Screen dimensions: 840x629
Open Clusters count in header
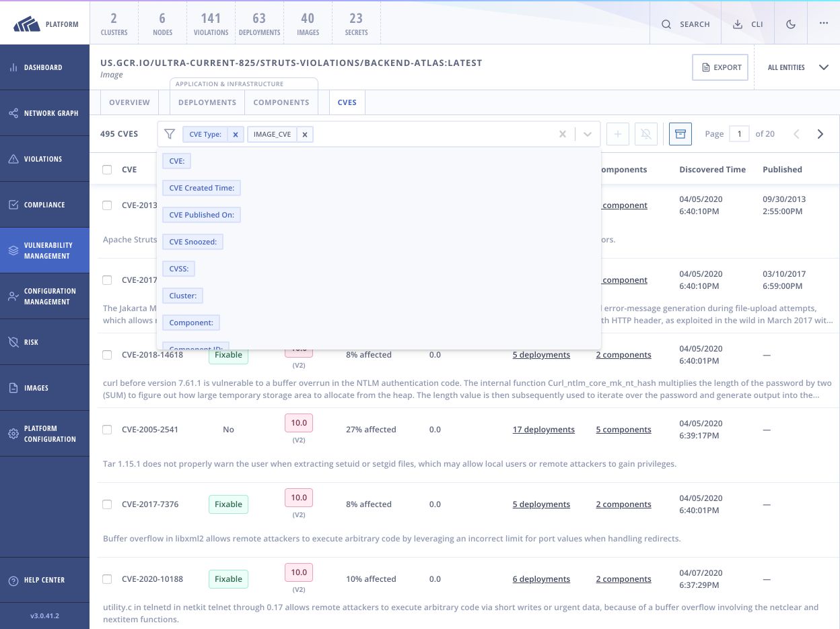(114, 24)
